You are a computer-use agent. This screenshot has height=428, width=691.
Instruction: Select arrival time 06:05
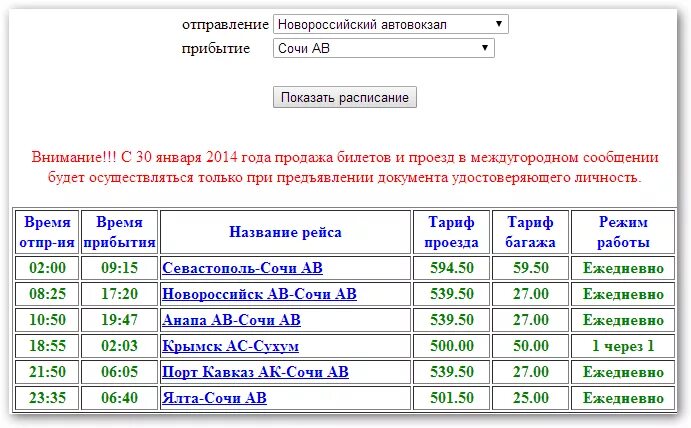point(119,372)
